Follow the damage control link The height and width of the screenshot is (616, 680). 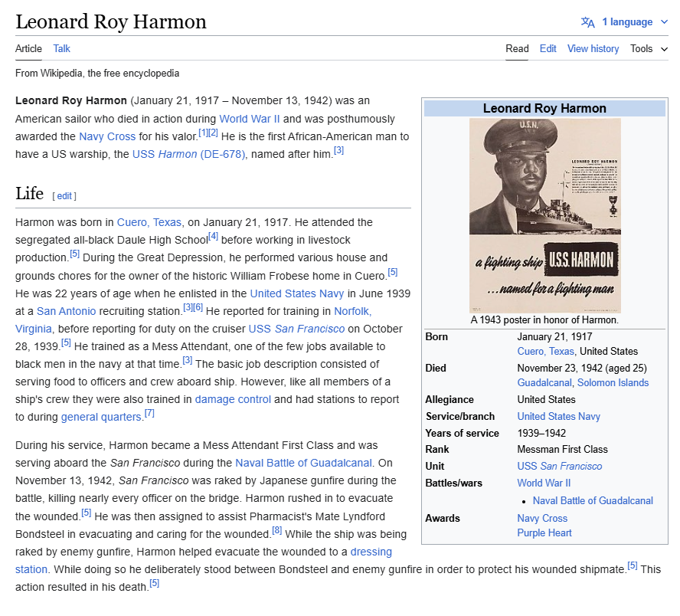coord(233,399)
